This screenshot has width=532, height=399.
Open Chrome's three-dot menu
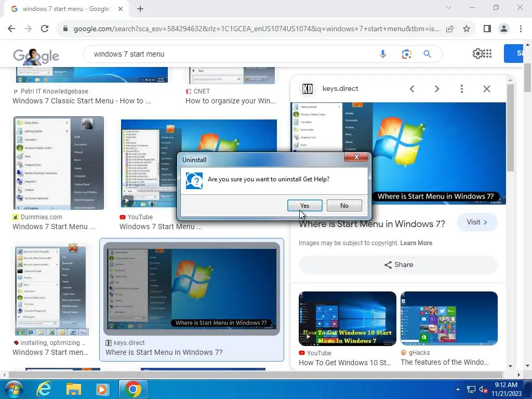click(x=521, y=29)
